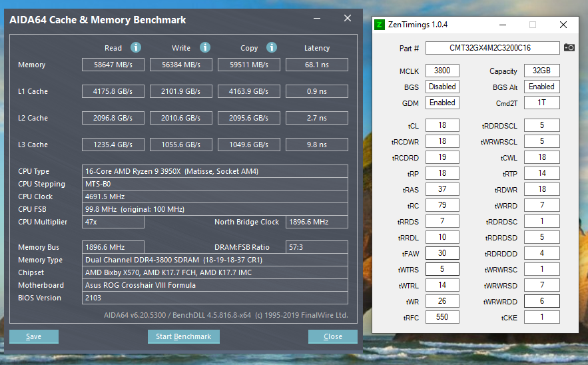Click the BIOS Version 2103 field

[x=215, y=298]
